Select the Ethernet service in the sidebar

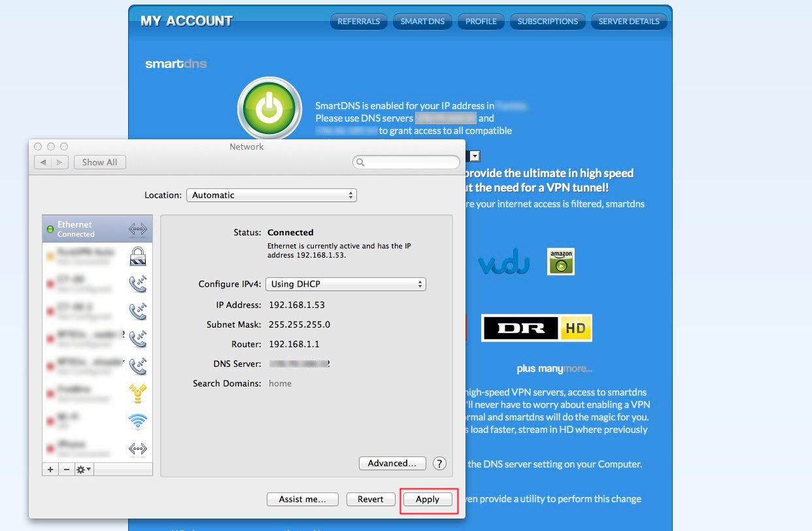[x=97, y=229]
